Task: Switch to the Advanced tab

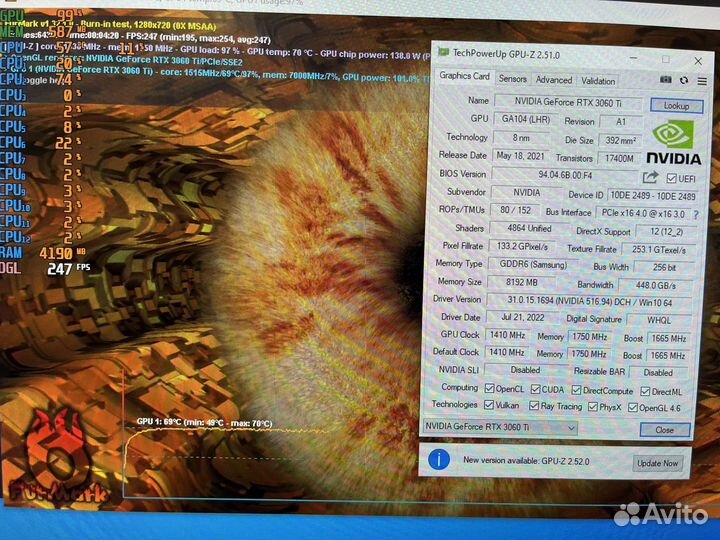Action: pyautogui.click(x=553, y=79)
